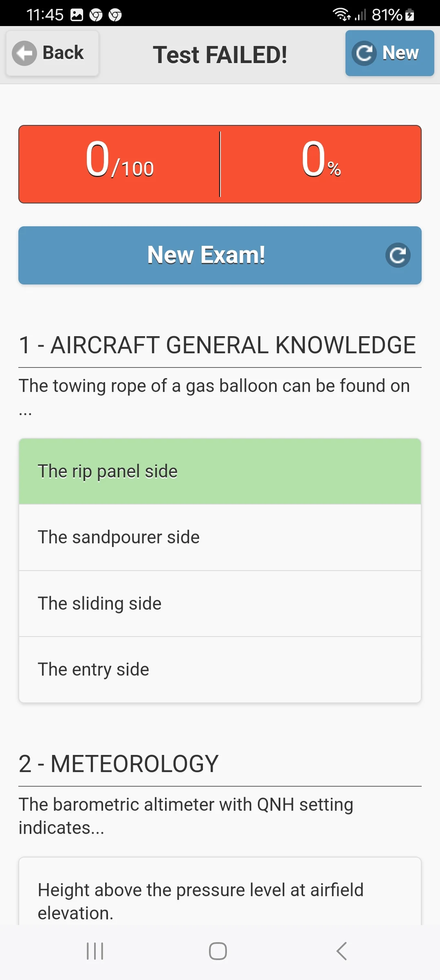Viewport: 440px width, 980px height.
Task: Tap the Back arrow icon
Action: 24,53
